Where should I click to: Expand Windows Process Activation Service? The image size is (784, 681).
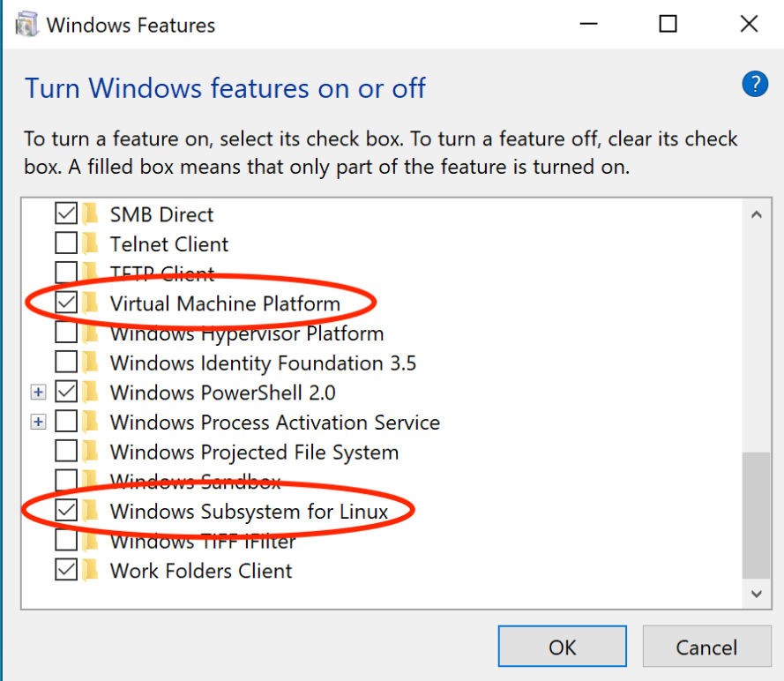[x=38, y=422]
